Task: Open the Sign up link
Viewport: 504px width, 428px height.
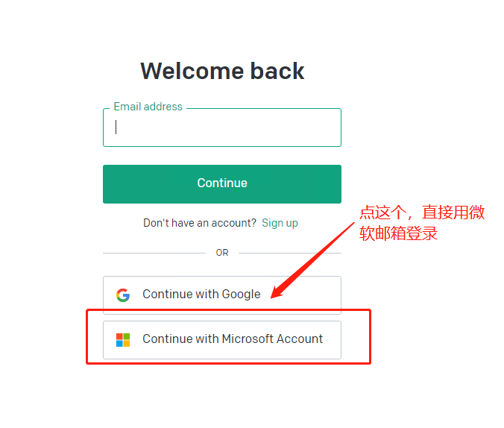Action: [x=280, y=222]
